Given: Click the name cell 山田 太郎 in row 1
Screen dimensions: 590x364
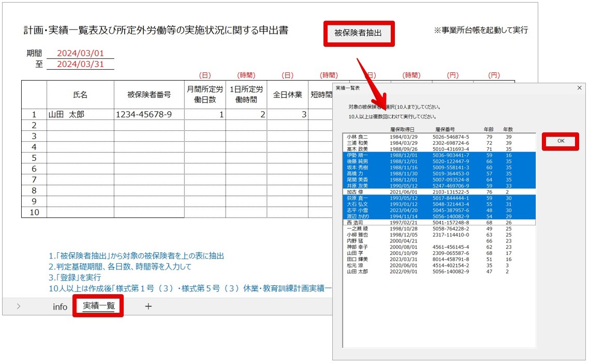Looking at the screenshot, I should click(x=80, y=114).
